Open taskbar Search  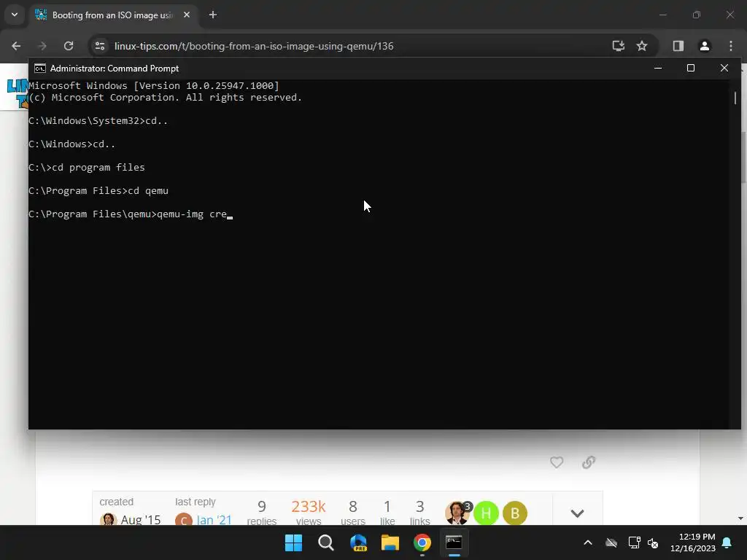click(326, 542)
